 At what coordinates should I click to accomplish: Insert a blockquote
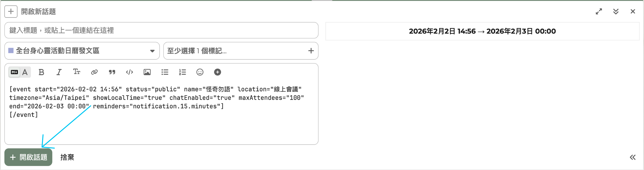pyautogui.click(x=112, y=72)
